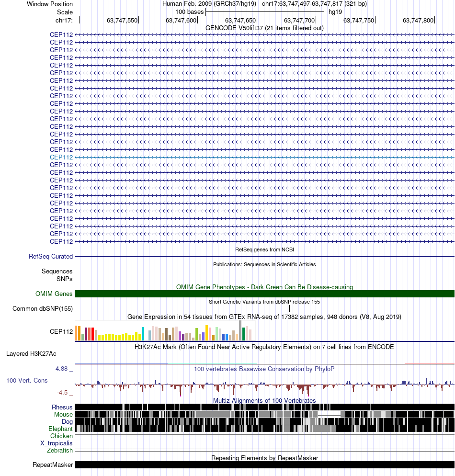This screenshot has width=455, height=476.
Task: Click Repeating Elements by RepeatMasker title
Action: click(264, 458)
